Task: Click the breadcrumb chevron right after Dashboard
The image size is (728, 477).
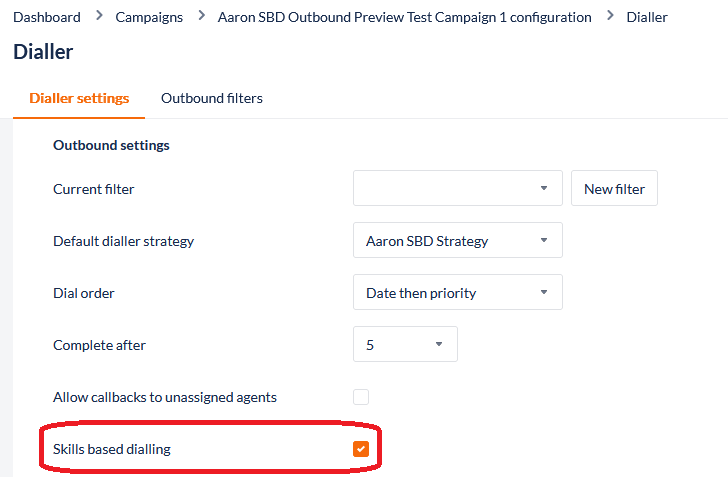Action: click(x=98, y=16)
